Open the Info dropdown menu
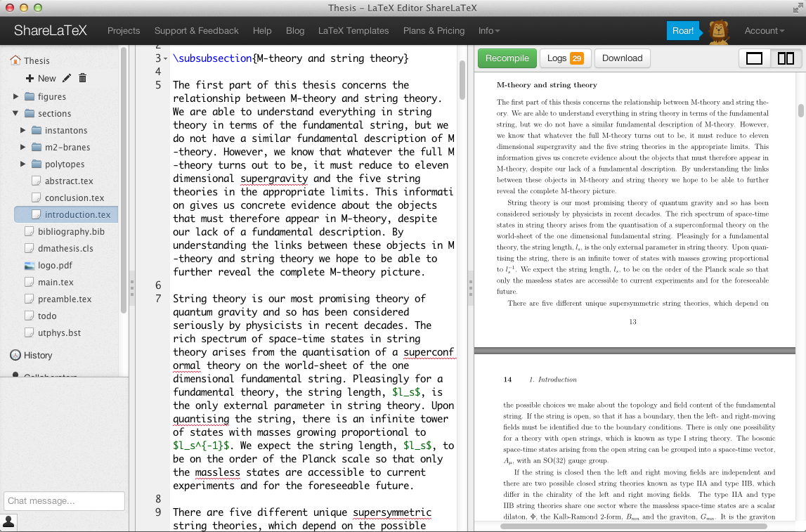The width and height of the screenshot is (806, 532). 489,31
